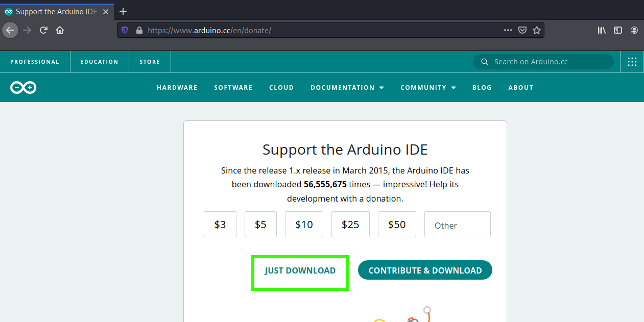This screenshot has height=322, width=644.
Task: Expand the COMMUNITY dropdown menu
Action: click(428, 88)
